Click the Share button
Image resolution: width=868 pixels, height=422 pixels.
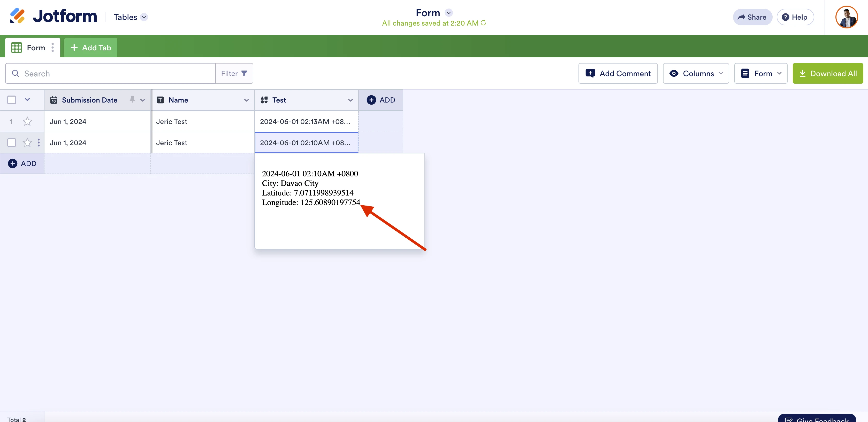[x=752, y=17]
